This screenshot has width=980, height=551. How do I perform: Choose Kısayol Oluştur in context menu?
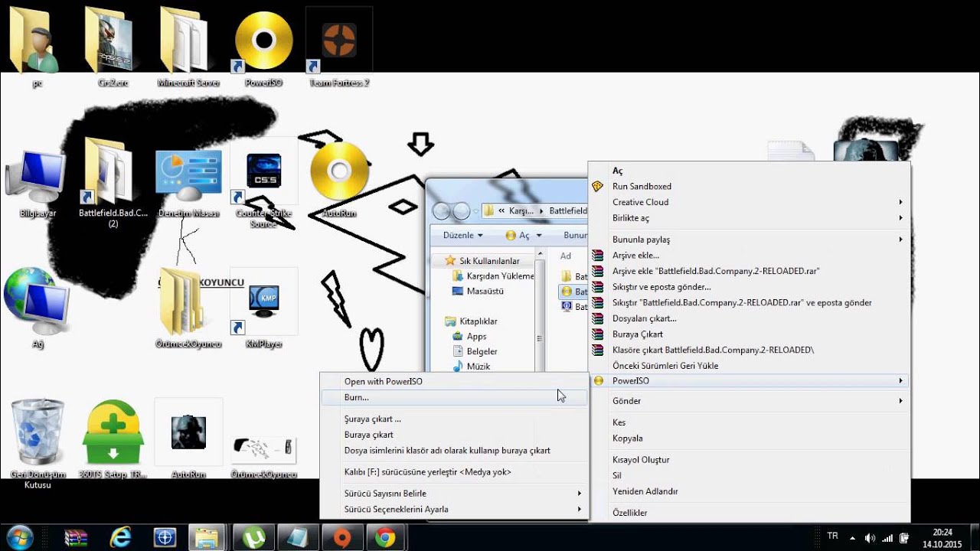[x=750, y=460]
